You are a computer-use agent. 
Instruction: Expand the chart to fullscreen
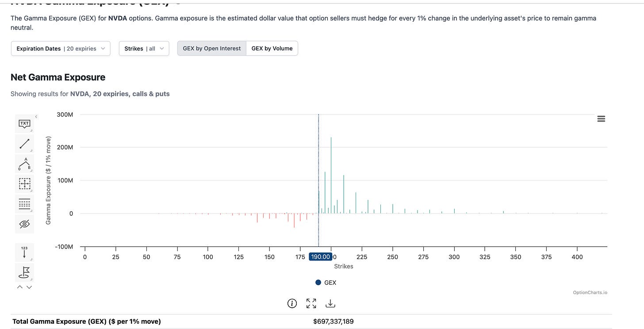pos(311,303)
